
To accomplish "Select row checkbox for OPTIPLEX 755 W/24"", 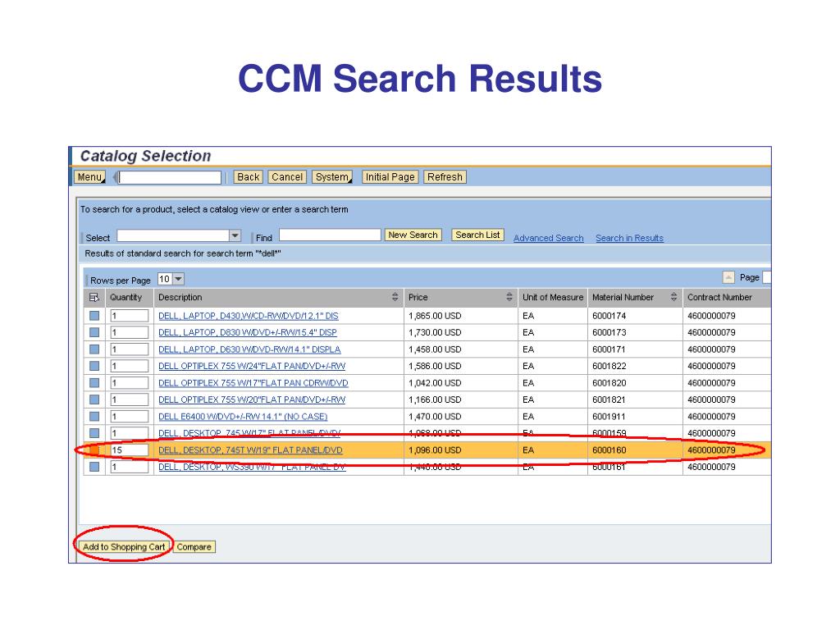I will coord(94,367).
